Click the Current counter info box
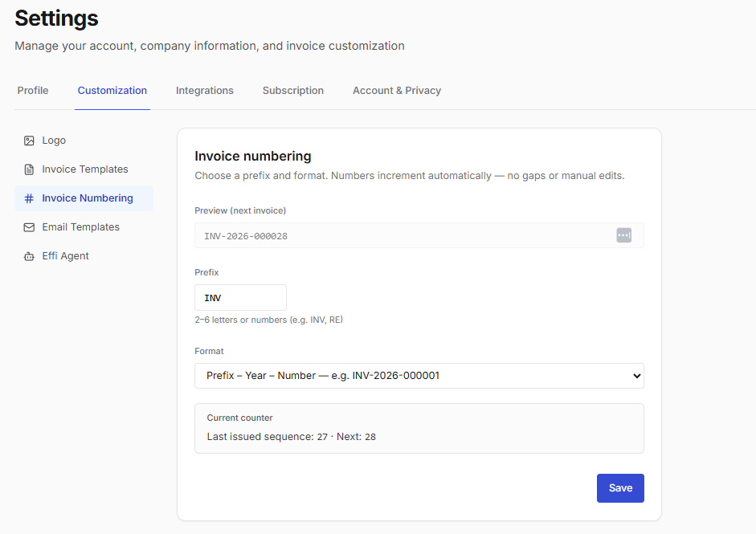This screenshot has height=534, width=756. [x=419, y=429]
